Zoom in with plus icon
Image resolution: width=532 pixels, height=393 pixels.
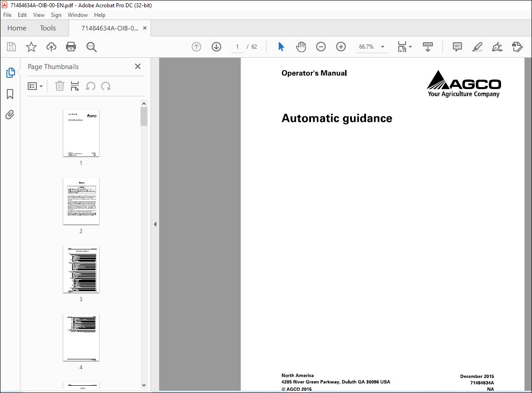341,47
